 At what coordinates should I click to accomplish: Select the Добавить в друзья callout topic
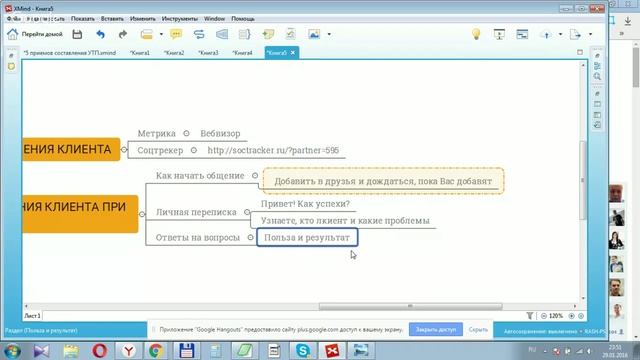(383, 181)
